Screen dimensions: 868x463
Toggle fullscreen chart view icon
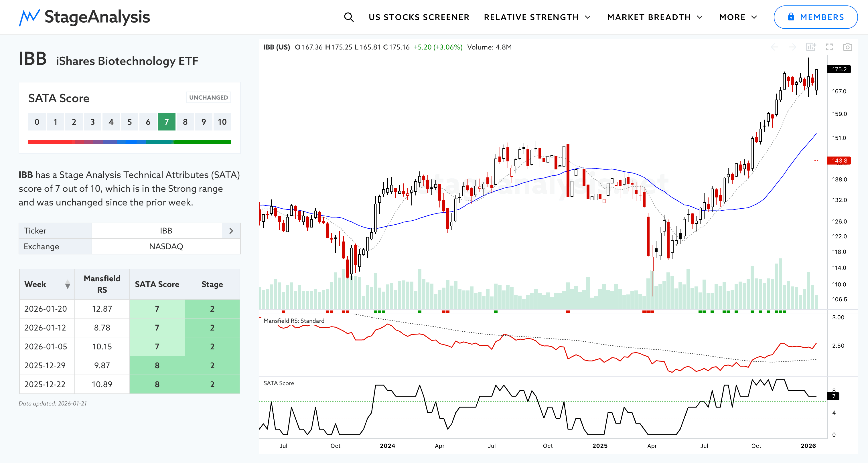829,47
